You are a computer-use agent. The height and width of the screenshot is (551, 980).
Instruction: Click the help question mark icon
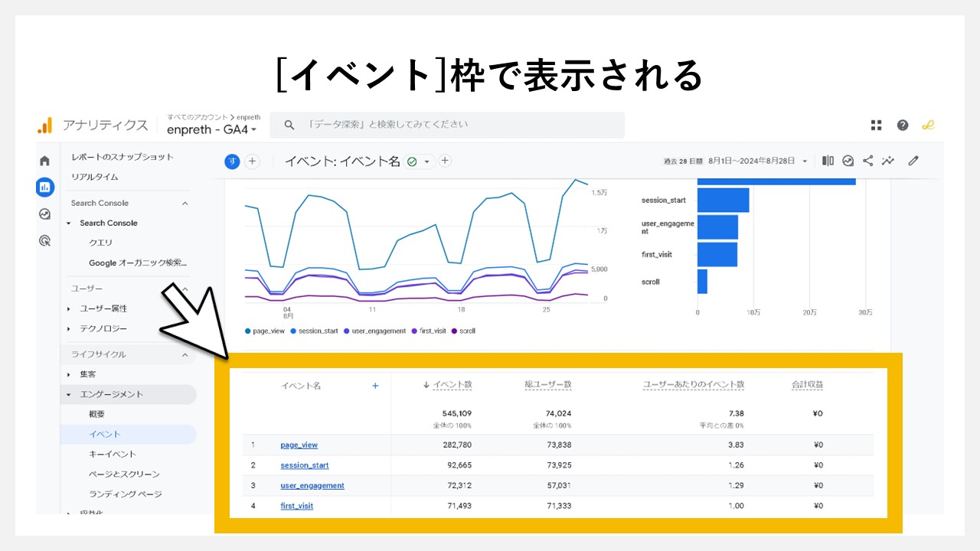pyautogui.click(x=903, y=124)
